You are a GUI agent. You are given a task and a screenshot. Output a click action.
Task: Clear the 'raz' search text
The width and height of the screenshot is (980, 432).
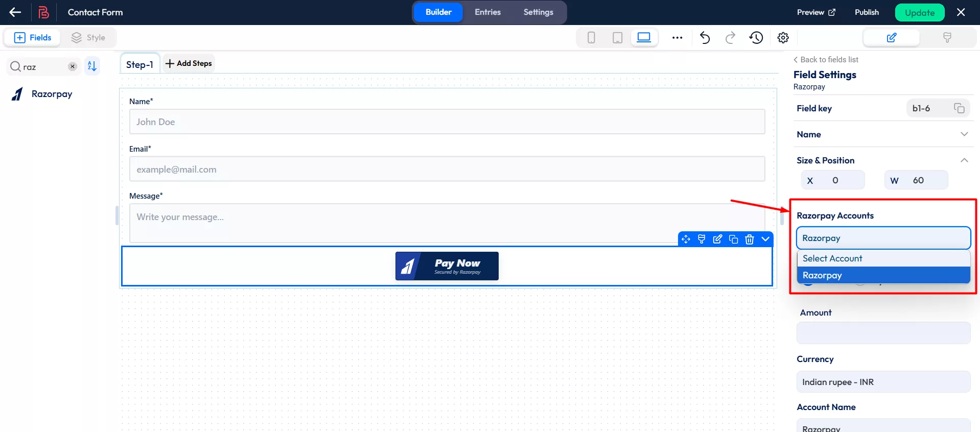tap(73, 66)
